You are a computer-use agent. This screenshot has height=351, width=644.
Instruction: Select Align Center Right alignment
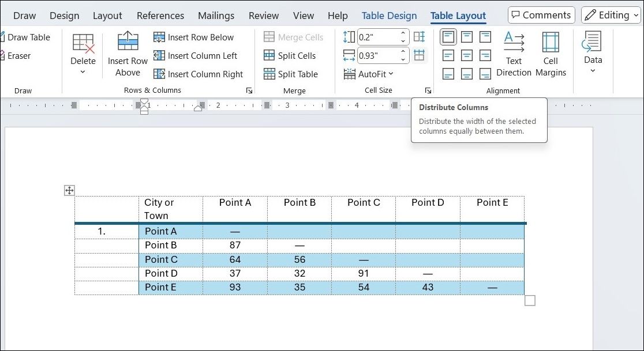(485, 55)
